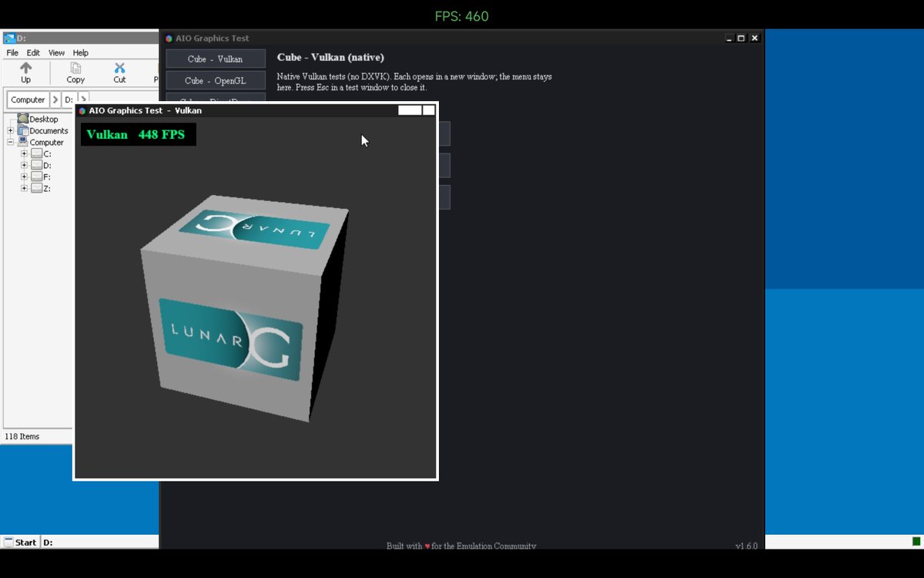Image resolution: width=924 pixels, height=578 pixels.
Task: Open chevron after Computer in address bar
Action: point(55,99)
